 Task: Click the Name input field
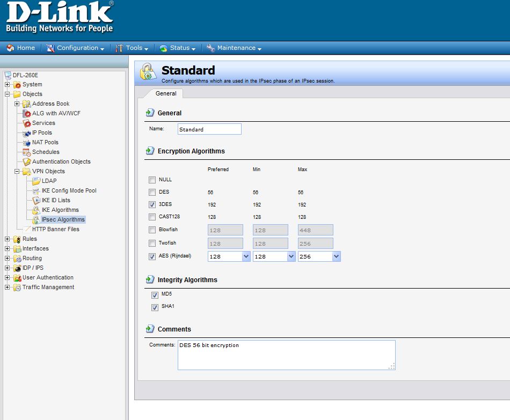(x=209, y=129)
